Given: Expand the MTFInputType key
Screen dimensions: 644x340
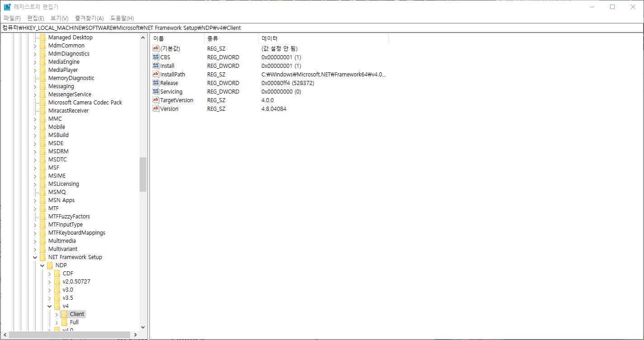Looking at the screenshot, I should pyautogui.click(x=35, y=225).
